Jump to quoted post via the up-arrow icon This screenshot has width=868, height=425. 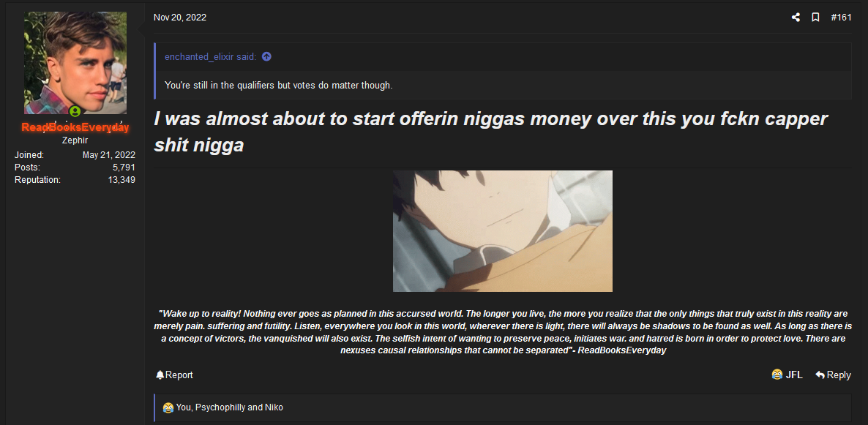click(266, 56)
